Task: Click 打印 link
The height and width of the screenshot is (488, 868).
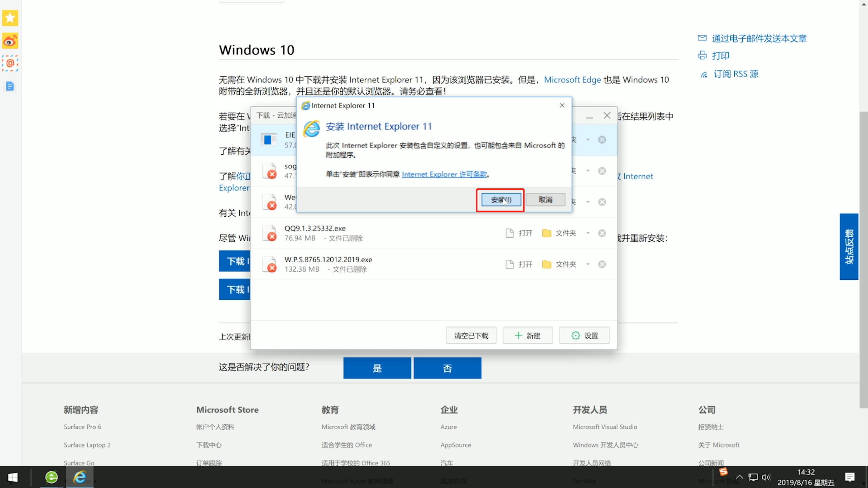Action: (x=721, y=56)
